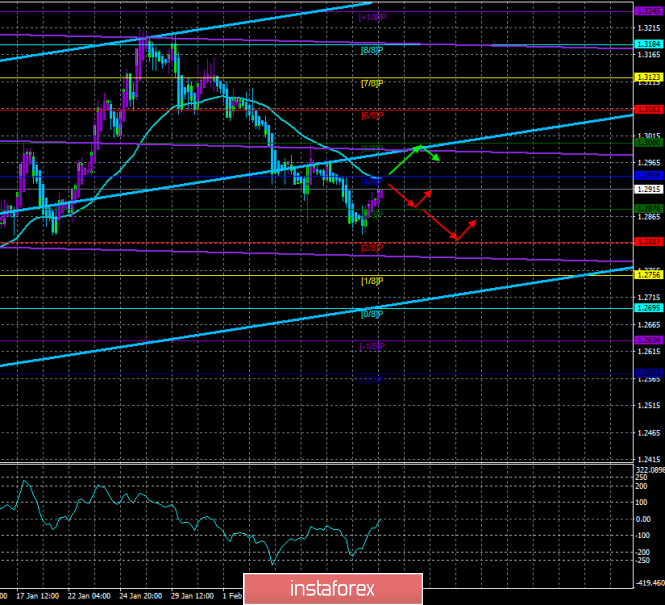The image size is (665, 605).
Task: Select the purple 1.2634 price tag
Action: pos(648,340)
